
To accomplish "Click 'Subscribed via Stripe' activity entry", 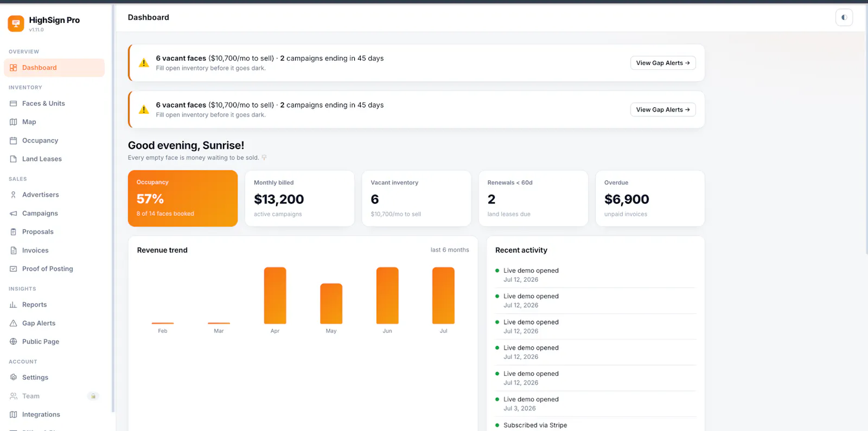I will tap(535, 425).
